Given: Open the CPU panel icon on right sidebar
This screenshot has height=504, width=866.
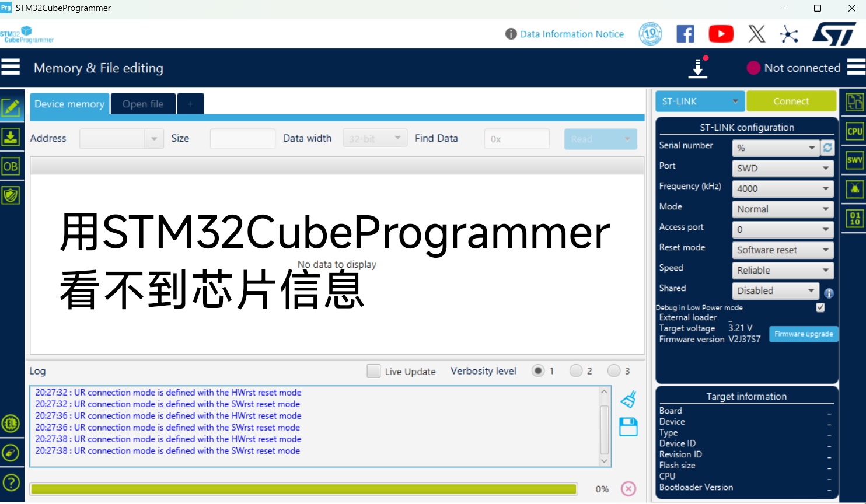Looking at the screenshot, I should click(x=855, y=131).
